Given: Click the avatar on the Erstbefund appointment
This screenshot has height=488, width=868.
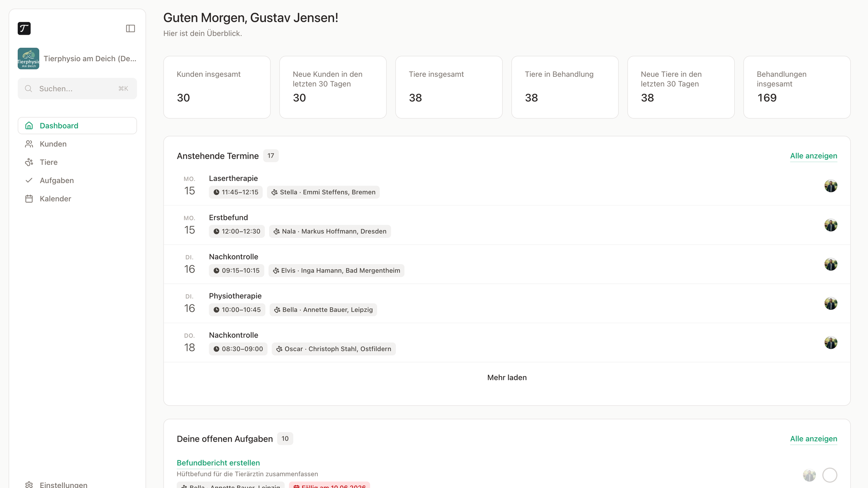Looking at the screenshot, I should click(x=831, y=225).
